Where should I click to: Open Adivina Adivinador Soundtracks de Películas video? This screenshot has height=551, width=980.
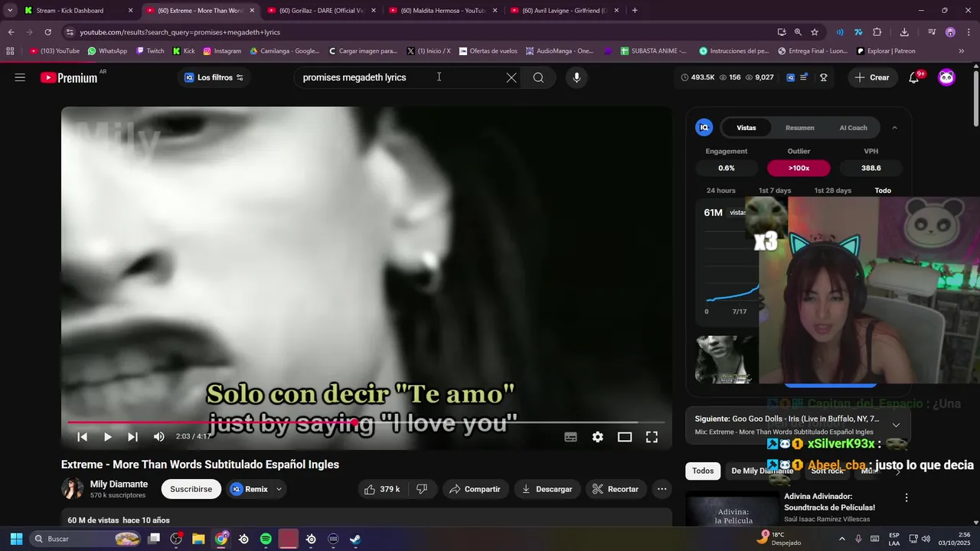pyautogui.click(x=829, y=501)
